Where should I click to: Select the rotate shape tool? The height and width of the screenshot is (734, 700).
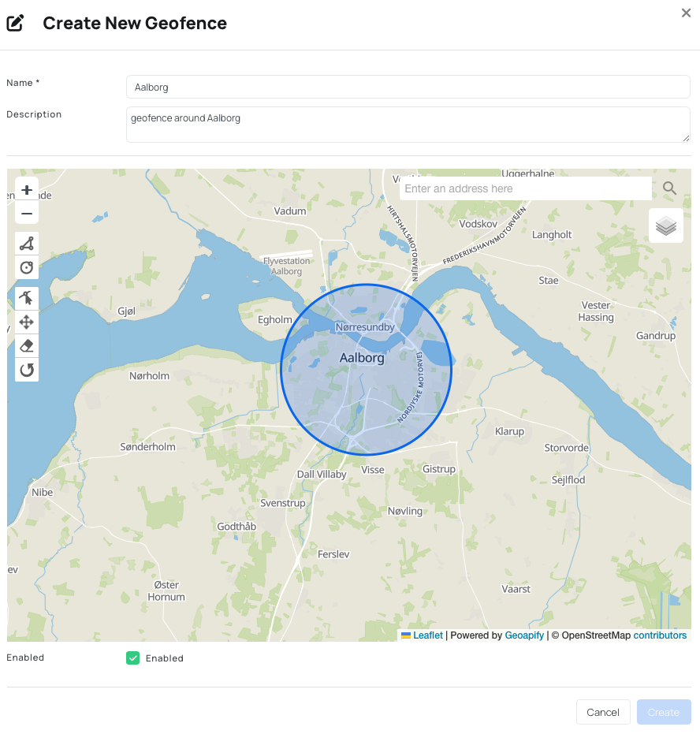pyautogui.click(x=26, y=370)
